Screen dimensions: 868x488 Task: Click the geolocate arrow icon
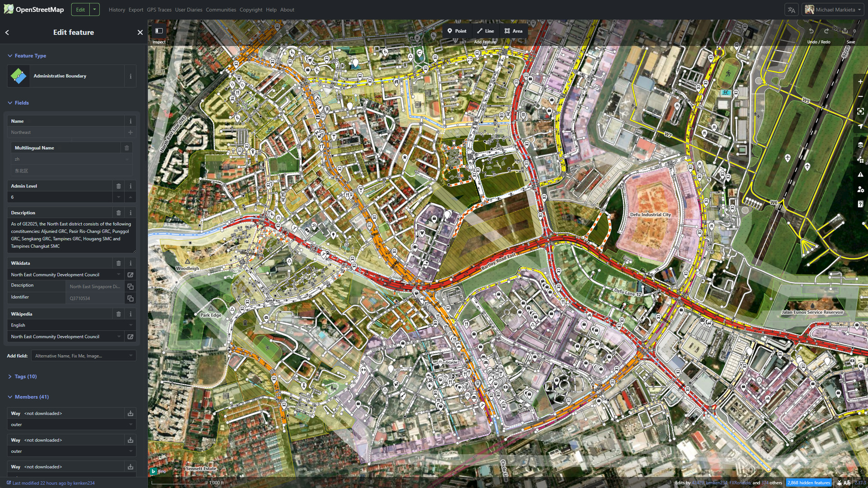pos(860,126)
